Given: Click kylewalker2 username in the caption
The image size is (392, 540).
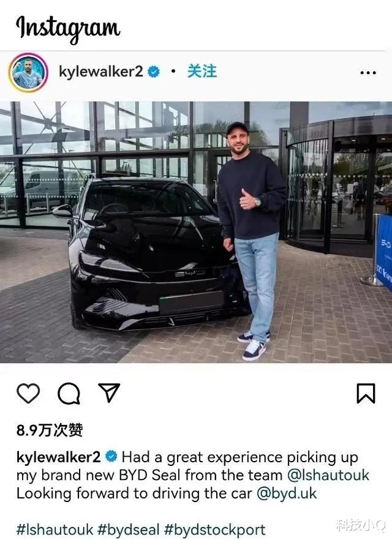Looking at the screenshot, I should (58, 457).
